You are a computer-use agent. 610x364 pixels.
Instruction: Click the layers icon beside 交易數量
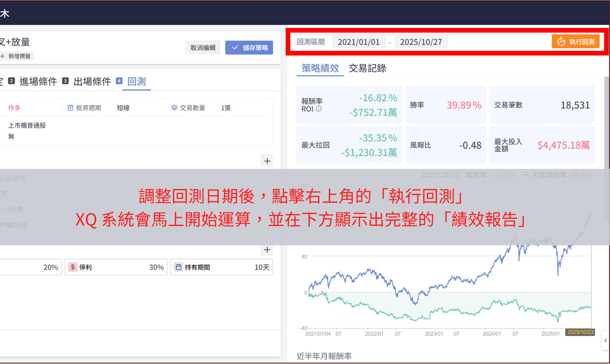tap(174, 108)
